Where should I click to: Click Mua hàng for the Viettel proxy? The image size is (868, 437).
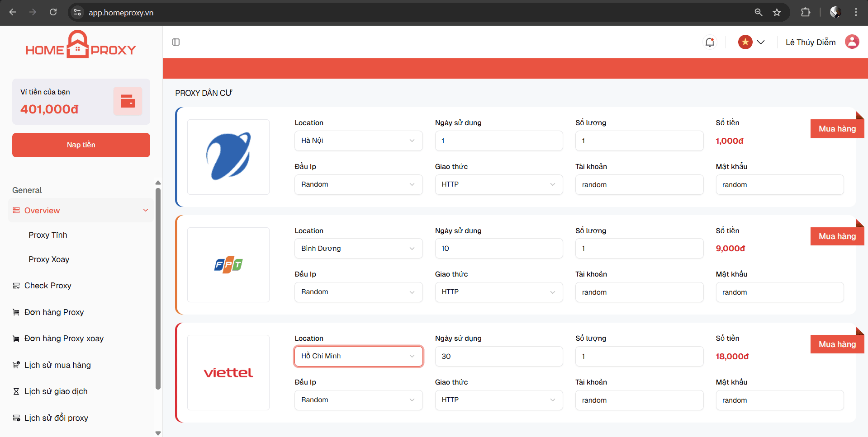point(837,344)
